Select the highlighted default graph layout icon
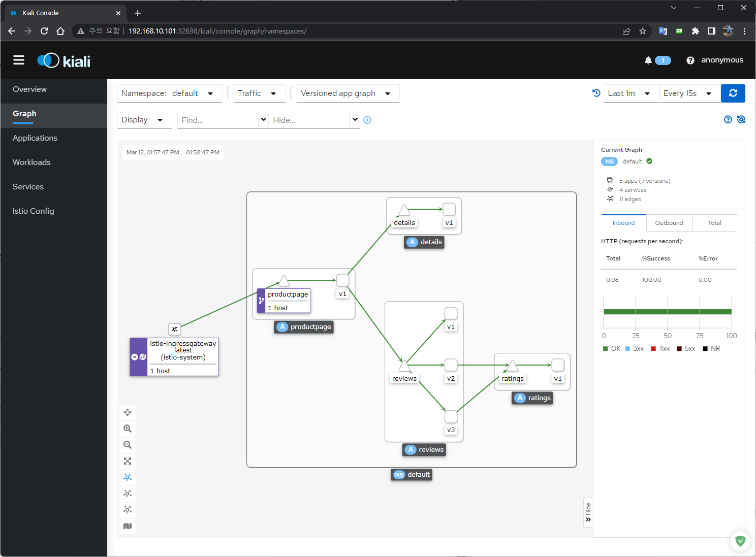The image size is (756, 557). click(128, 477)
